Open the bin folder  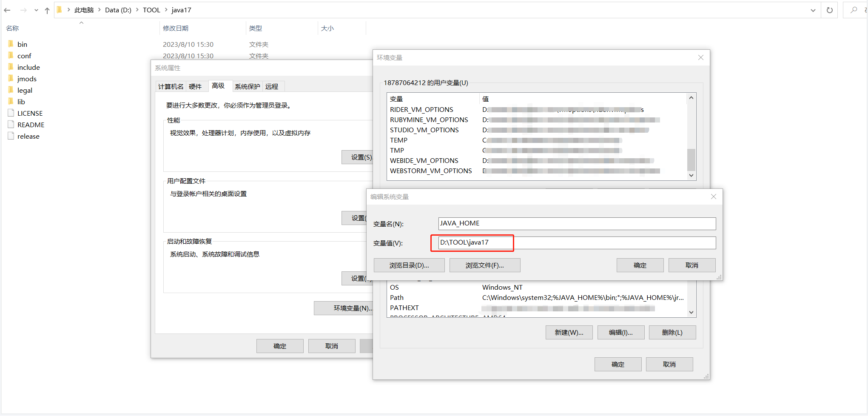[21, 44]
